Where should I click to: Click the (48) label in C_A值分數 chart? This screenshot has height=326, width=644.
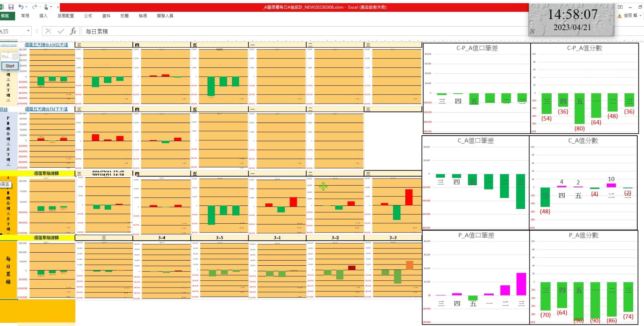[x=545, y=211]
